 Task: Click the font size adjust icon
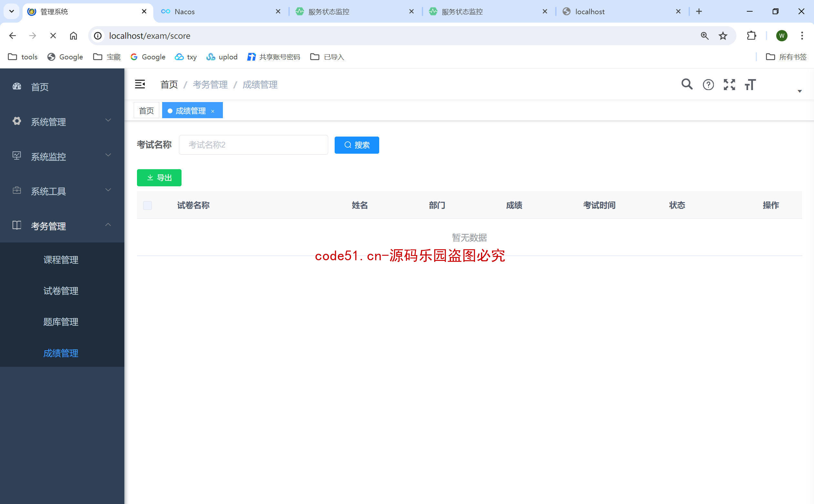pos(750,84)
